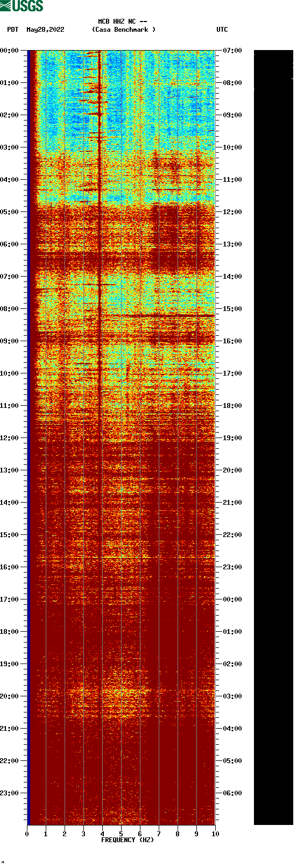Click frequency axis tick label '10'

(x=215, y=834)
